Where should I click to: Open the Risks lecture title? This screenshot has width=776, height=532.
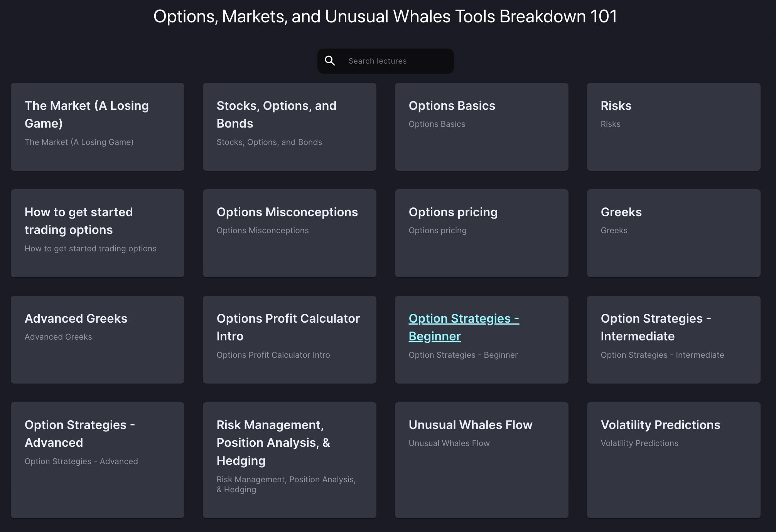(x=616, y=106)
